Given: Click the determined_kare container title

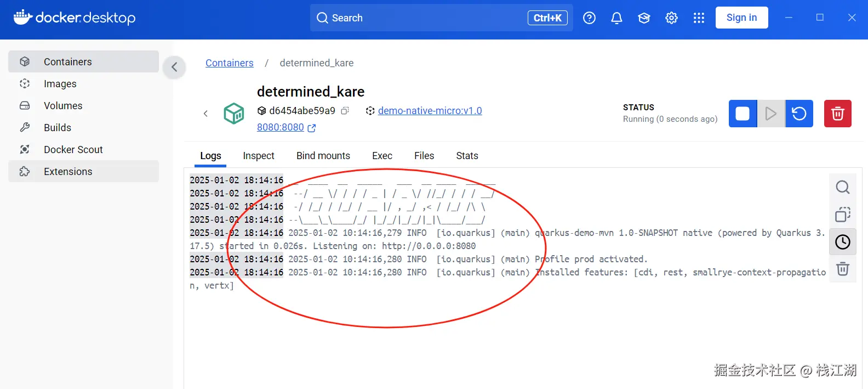Looking at the screenshot, I should click(311, 92).
